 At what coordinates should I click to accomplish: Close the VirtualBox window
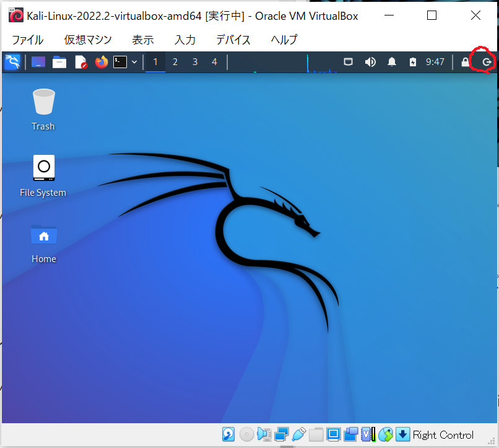coord(475,15)
